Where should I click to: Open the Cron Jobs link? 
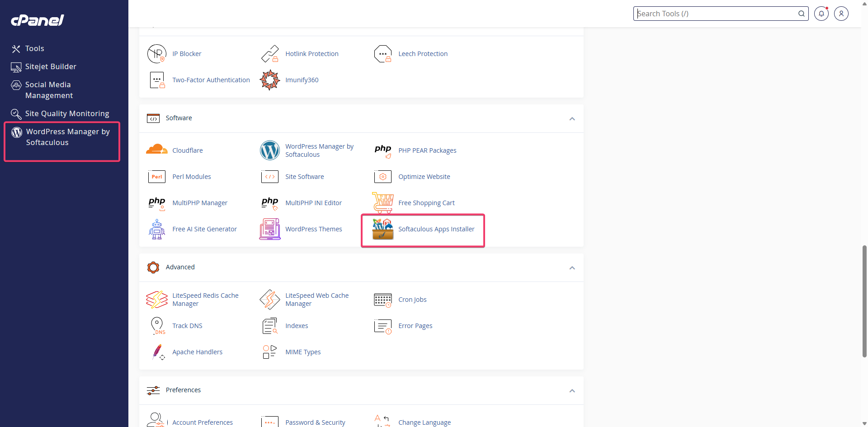tap(412, 300)
